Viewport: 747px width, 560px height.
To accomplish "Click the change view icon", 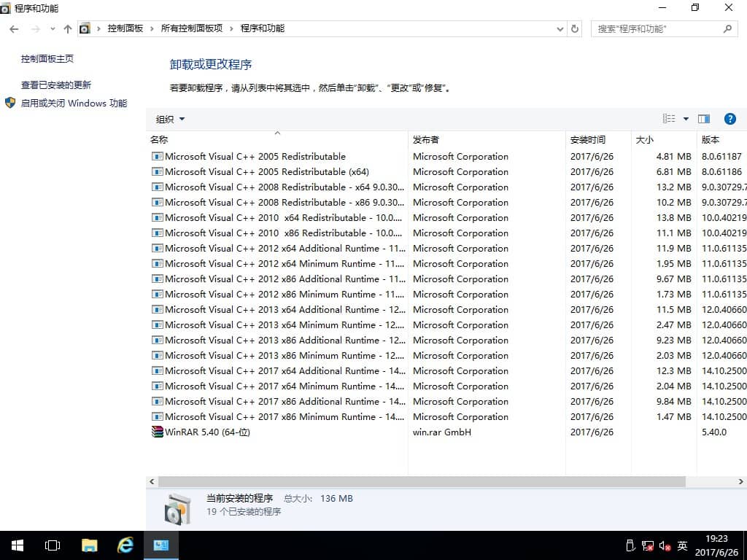I will click(669, 119).
